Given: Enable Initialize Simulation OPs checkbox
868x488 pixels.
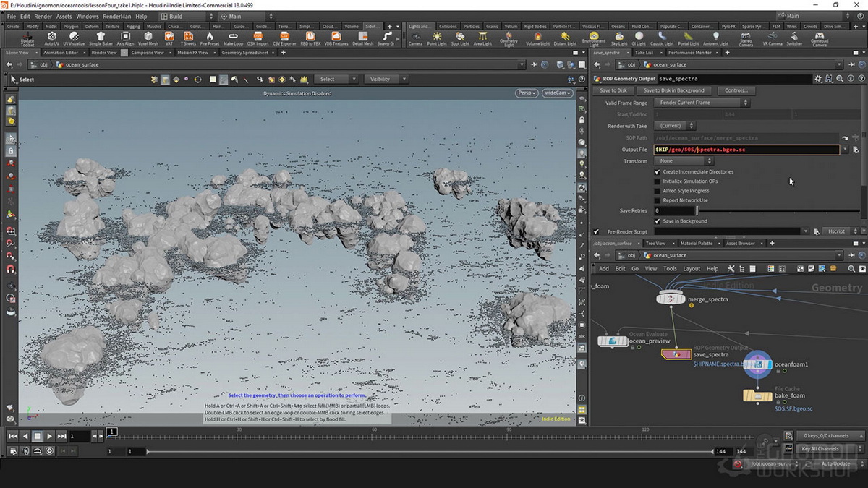Looking at the screenshot, I should [658, 181].
